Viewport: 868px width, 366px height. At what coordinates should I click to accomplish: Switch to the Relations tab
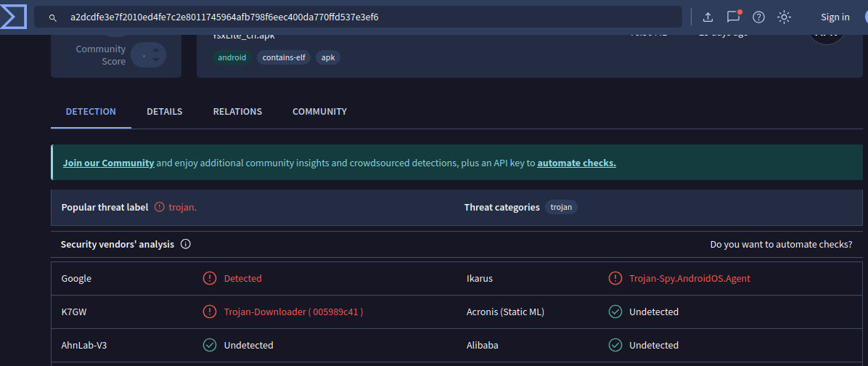(237, 112)
